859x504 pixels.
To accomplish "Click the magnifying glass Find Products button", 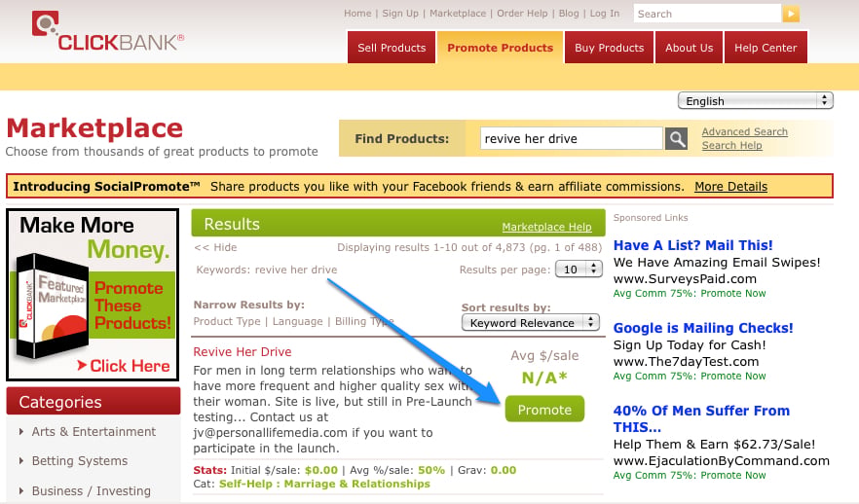I will pyautogui.click(x=676, y=139).
